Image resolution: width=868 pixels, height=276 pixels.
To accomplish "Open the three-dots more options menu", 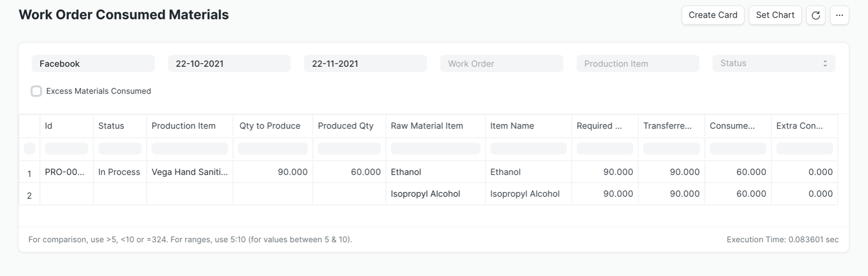I will [x=839, y=15].
